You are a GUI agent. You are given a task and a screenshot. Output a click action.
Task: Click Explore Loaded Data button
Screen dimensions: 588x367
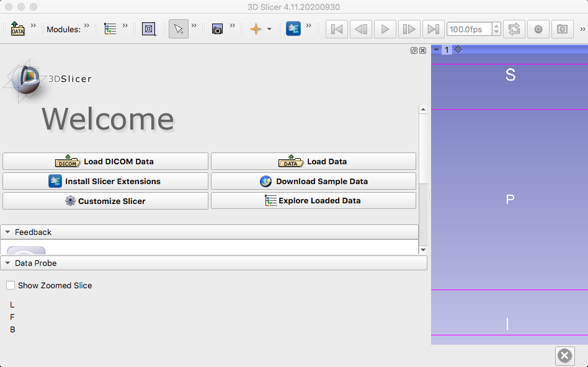tap(313, 201)
